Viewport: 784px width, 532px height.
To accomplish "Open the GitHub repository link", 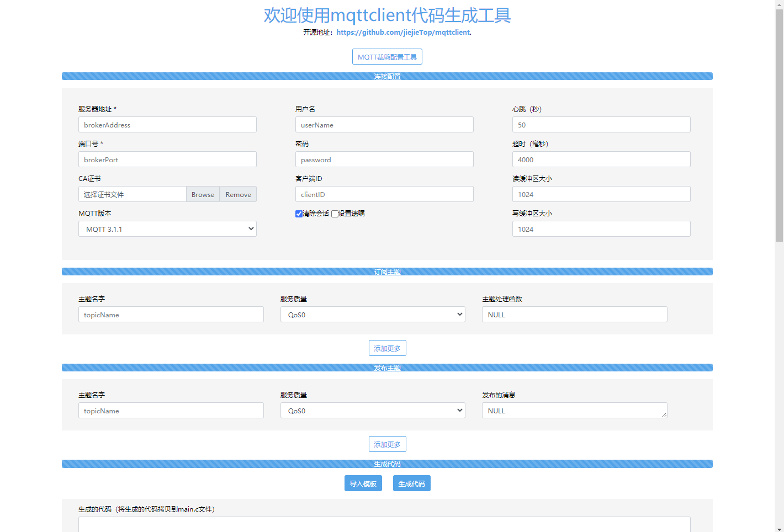I will (402, 33).
